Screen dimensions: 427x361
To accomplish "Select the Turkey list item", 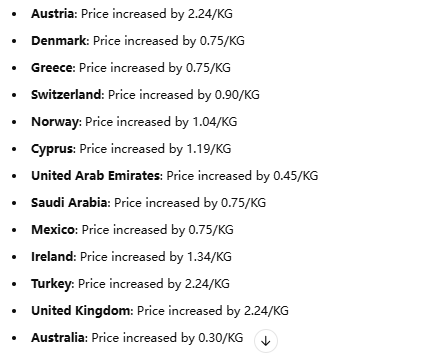I will point(130,284).
